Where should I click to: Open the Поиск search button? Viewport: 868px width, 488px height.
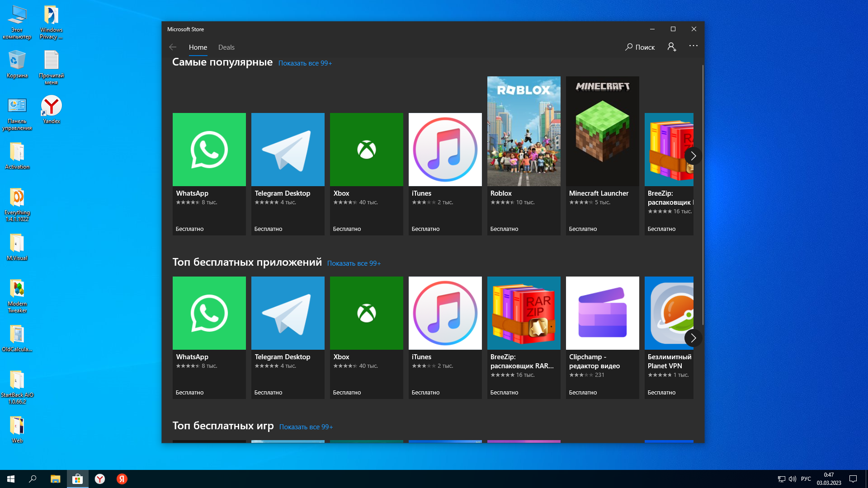640,47
